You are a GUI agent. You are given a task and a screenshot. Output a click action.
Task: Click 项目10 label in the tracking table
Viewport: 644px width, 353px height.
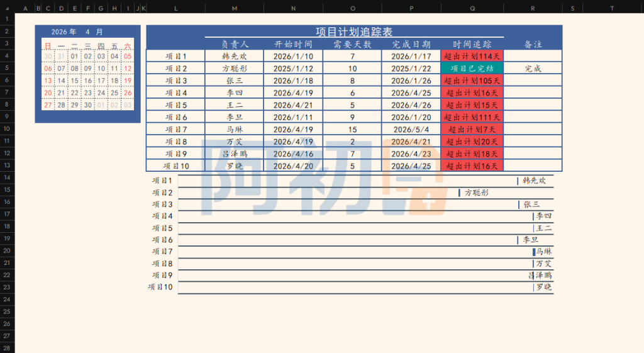tap(176, 166)
